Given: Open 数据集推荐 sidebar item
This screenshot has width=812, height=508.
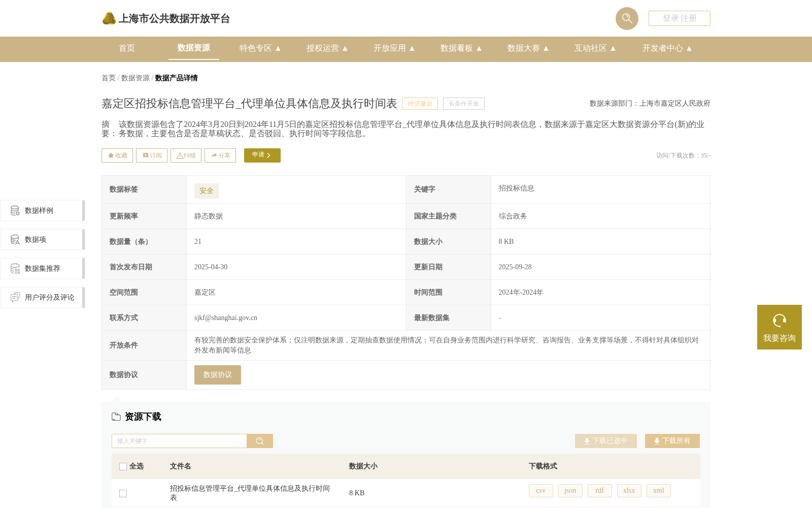Looking at the screenshot, I should coord(42,268).
